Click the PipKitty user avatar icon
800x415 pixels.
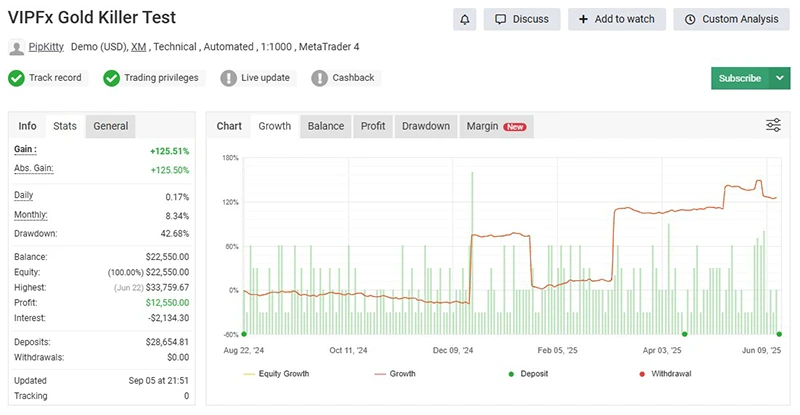click(x=16, y=46)
